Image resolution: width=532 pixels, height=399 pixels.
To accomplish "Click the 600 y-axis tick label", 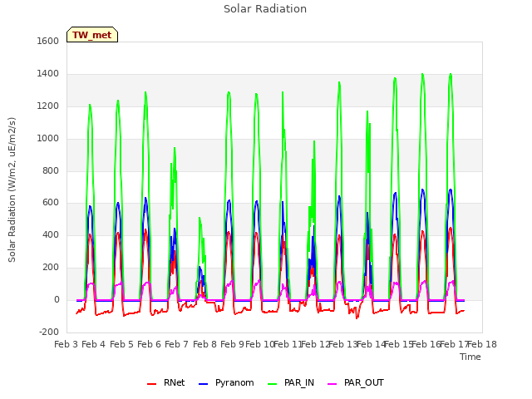I will pyautogui.click(x=51, y=203).
